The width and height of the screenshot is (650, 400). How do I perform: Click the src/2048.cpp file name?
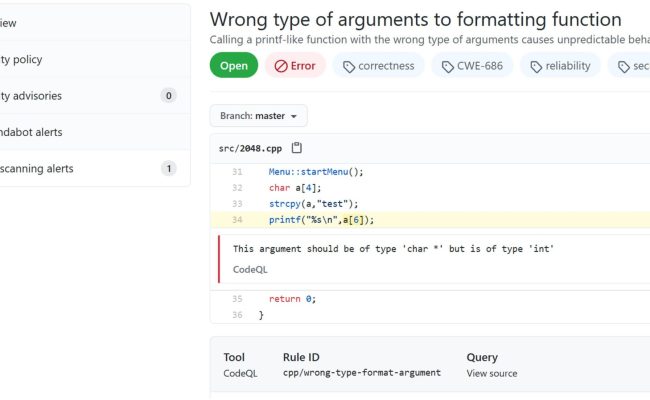click(250, 148)
